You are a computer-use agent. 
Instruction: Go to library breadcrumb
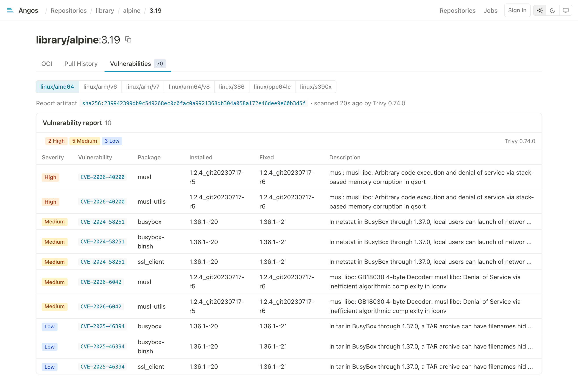click(105, 11)
